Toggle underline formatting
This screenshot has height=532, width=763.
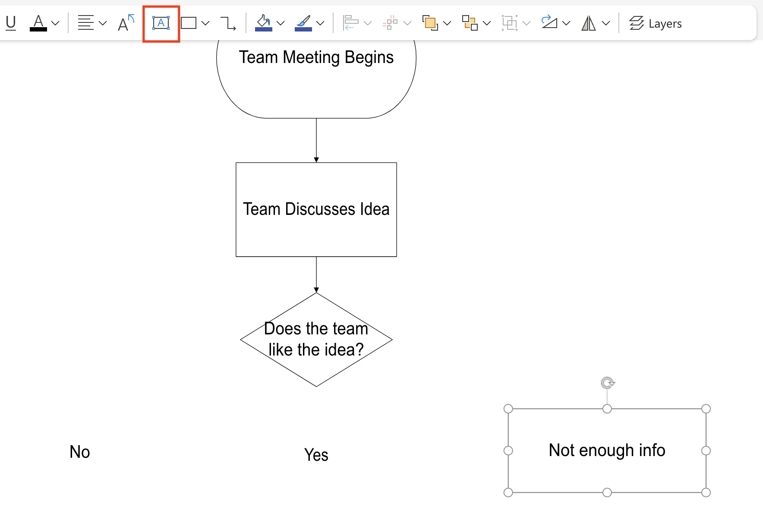coord(10,23)
